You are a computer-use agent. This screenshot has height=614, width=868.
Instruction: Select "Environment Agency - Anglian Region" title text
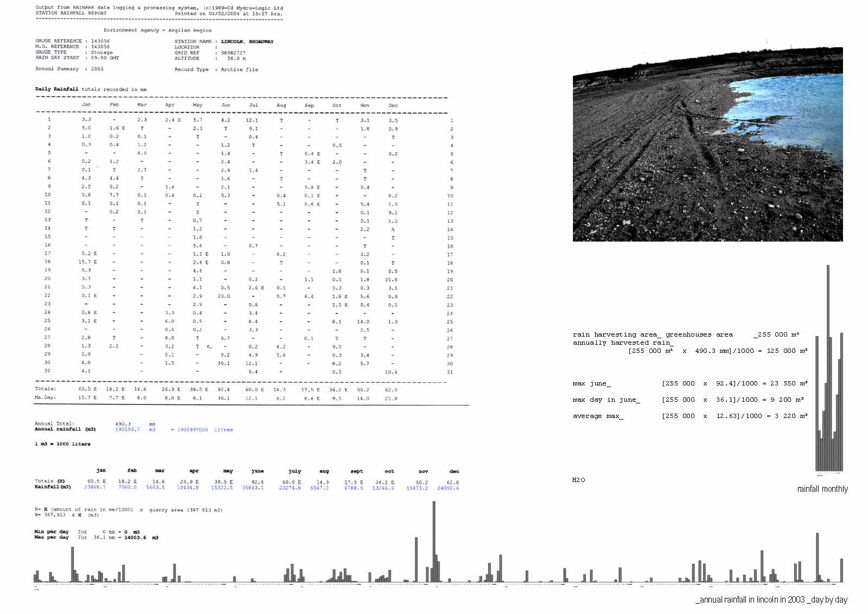157,30
